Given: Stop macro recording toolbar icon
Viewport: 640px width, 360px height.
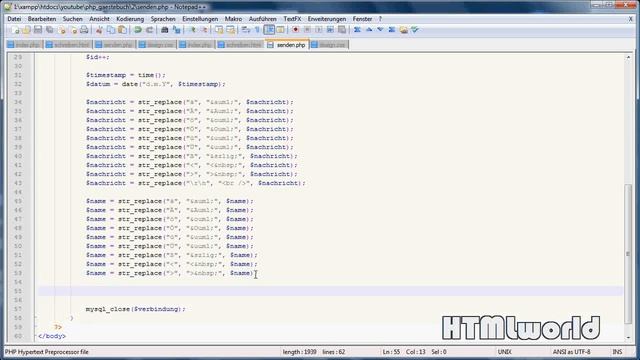Looking at the screenshot, I should coord(307,30).
